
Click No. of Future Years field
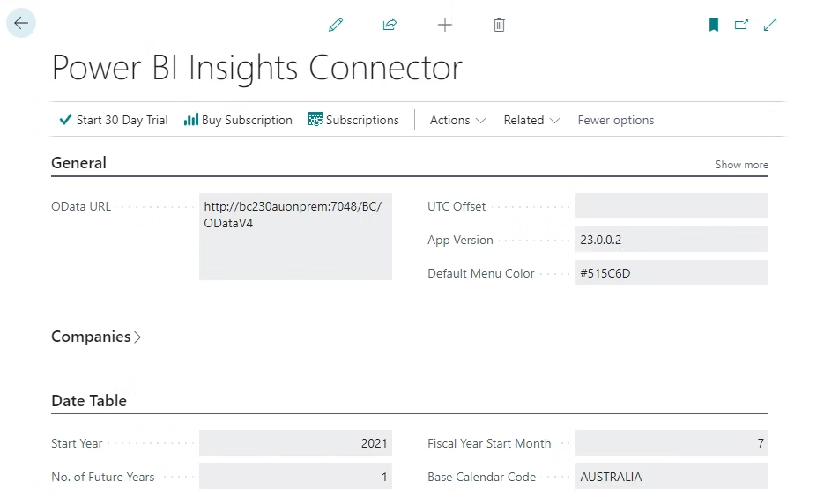point(295,477)
